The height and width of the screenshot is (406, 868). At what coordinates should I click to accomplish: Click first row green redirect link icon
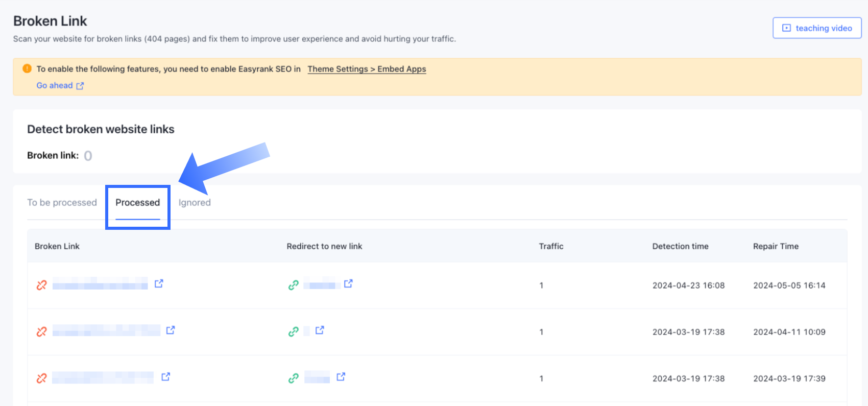click(x=293, y=285)
